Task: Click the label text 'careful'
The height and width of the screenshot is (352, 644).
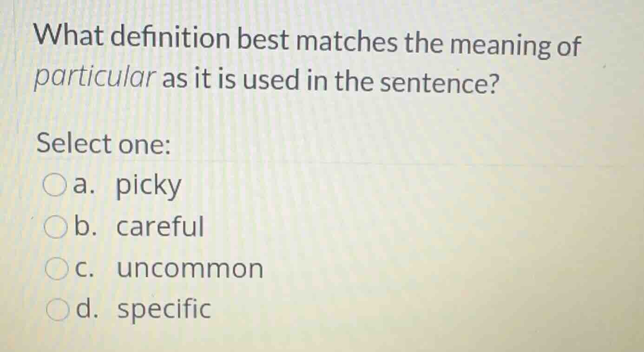Action: coord(160,227)
